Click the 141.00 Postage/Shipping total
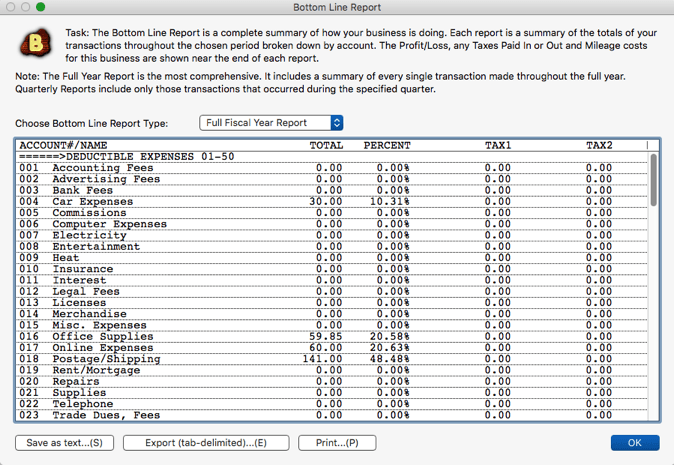Screen dimensions: 674x465 (x=322, y=359)
